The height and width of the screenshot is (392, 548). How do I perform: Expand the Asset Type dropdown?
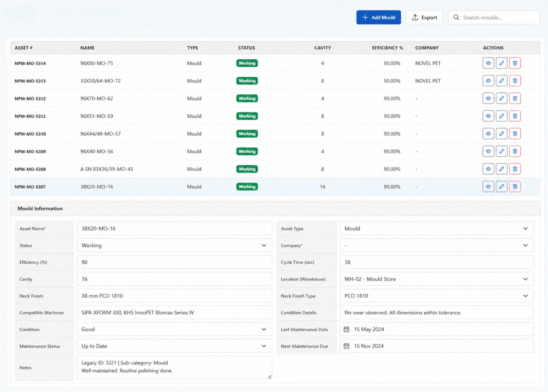(437, 228)
